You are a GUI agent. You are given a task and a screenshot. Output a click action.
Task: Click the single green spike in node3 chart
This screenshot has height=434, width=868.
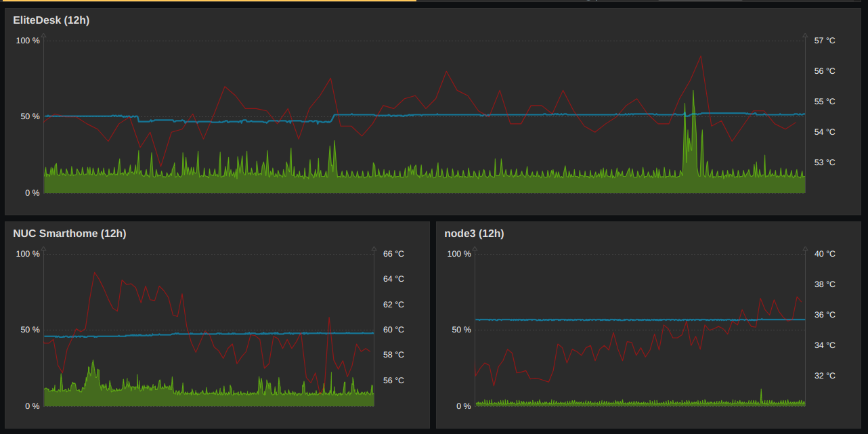tap(761, 391)
